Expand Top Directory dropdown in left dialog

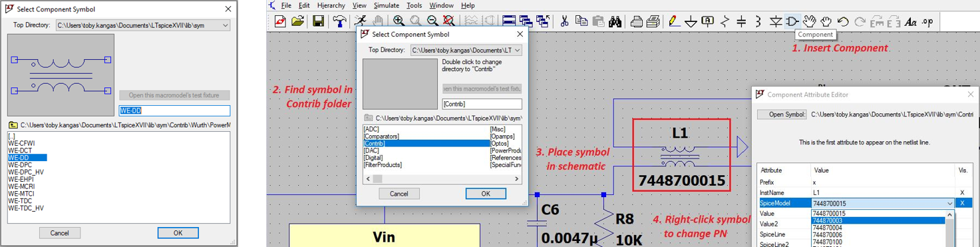coord(226,25)
